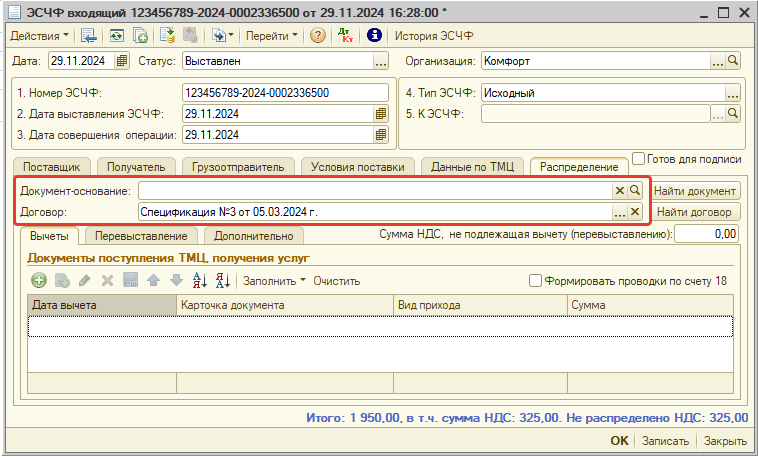The height and width of the screenshot is (460, 758).
Task: Click the Найти договор button
Action: point(695,212)
